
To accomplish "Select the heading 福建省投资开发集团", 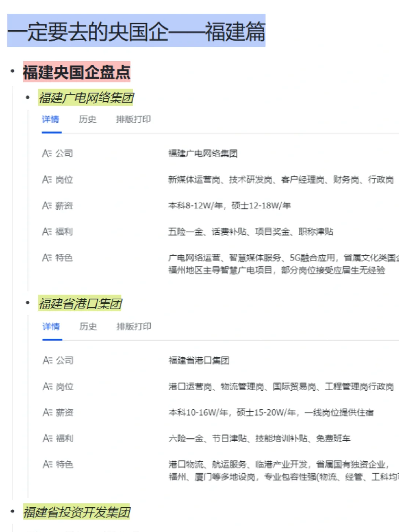I will pos(76,512).
